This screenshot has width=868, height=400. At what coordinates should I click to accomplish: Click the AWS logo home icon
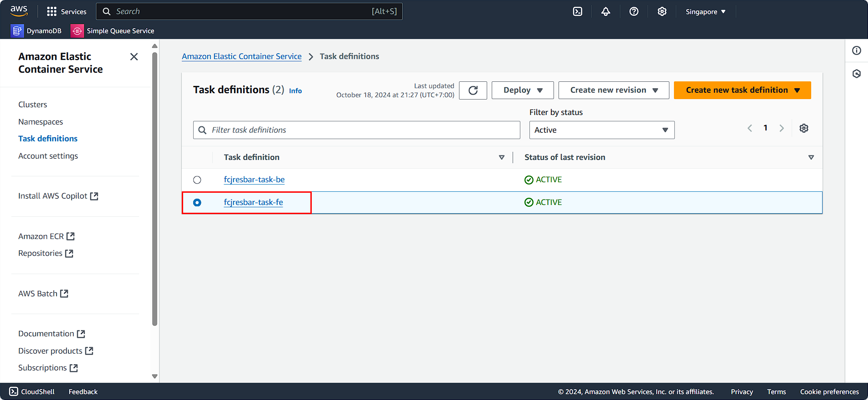(x=19, y=11)
